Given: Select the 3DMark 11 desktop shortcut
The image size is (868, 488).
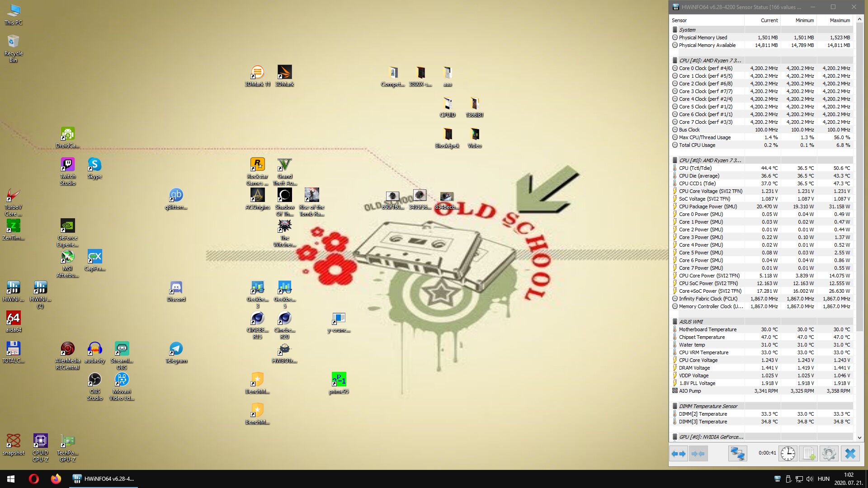Looking at the screenshot, I should pos(257,76).
